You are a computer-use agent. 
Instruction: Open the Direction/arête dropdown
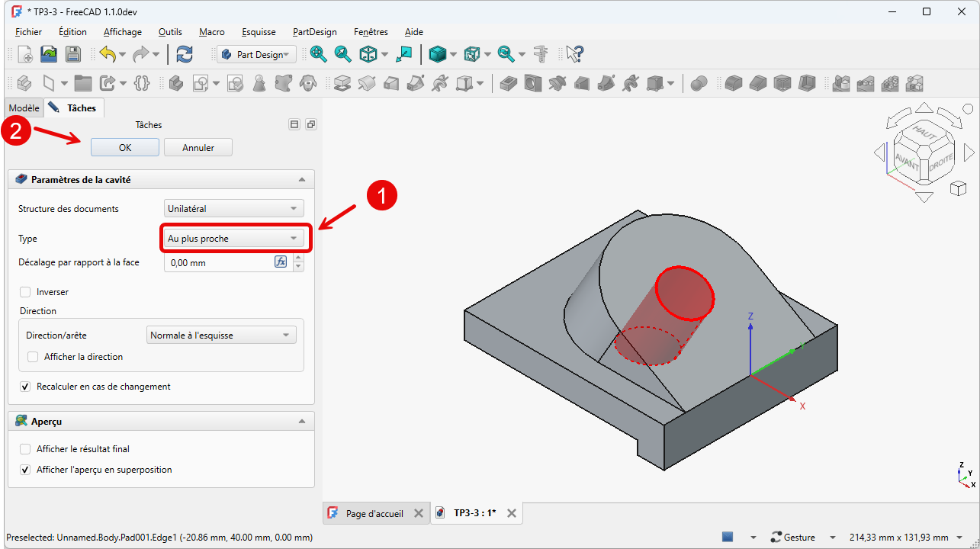(220, 335)
